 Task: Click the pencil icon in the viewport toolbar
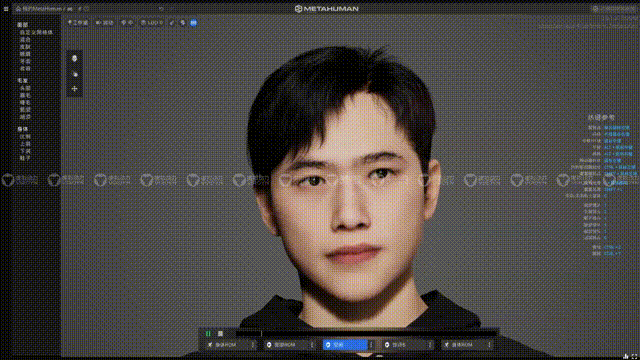pyautogui.click(x=172, y=23)
